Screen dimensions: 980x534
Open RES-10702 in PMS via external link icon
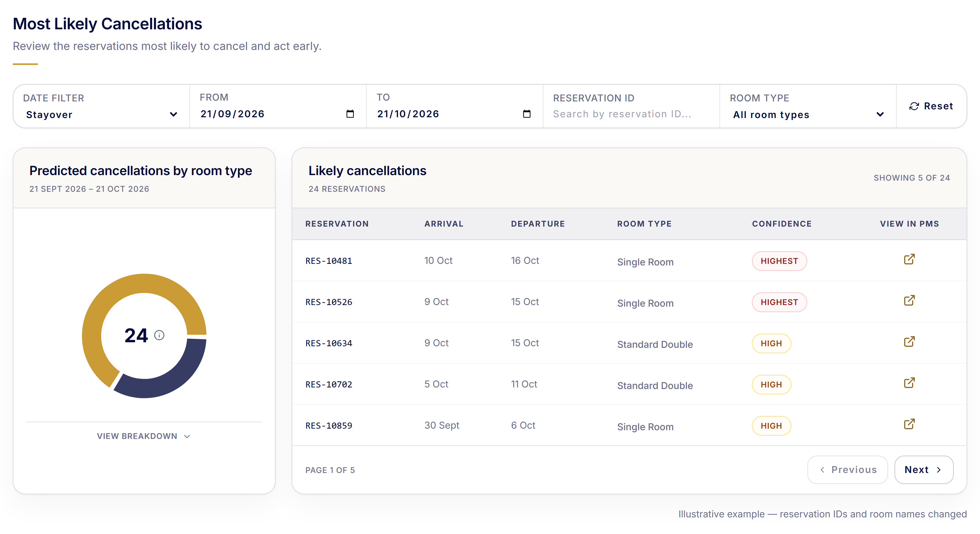[909, 383]
